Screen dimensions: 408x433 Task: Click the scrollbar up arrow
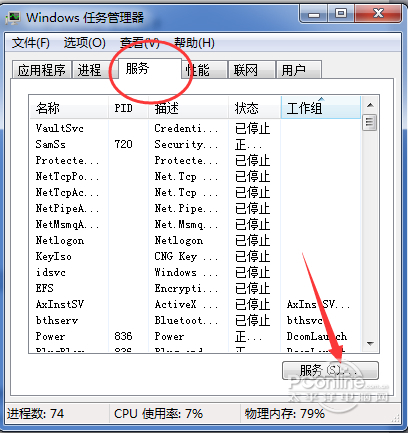(370, 105)
